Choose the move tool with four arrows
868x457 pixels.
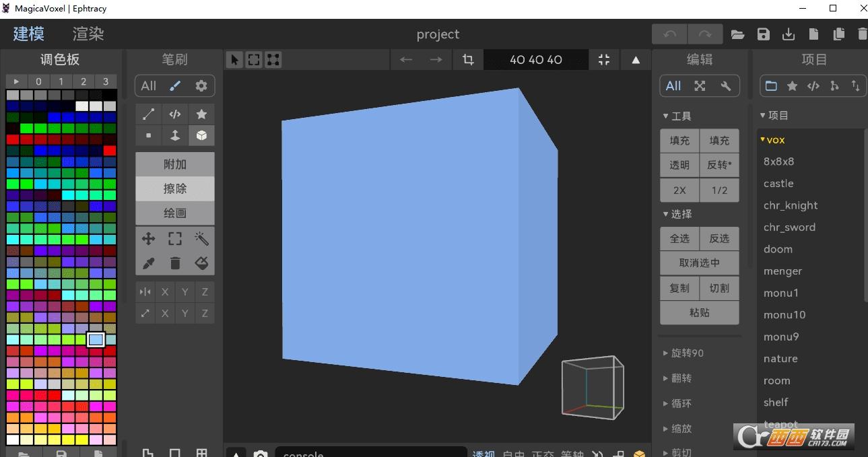tap(149, 238)
